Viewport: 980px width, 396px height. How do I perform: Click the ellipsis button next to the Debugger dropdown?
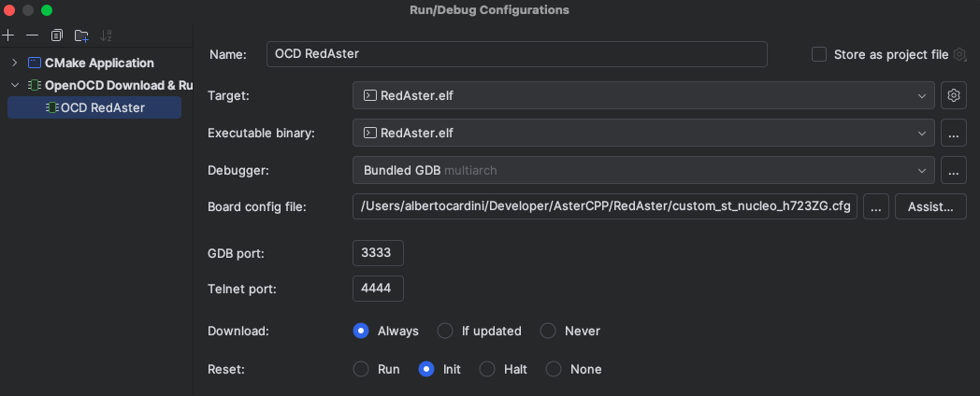[953, 170]
